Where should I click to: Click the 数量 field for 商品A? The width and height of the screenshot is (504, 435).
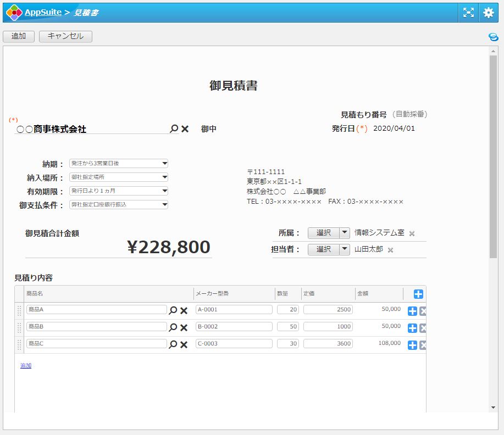288,310
